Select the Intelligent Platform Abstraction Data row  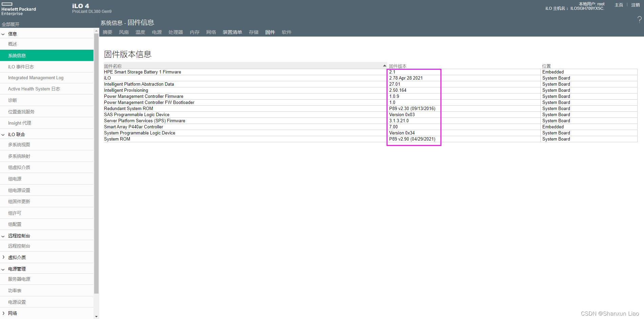pos(371,84)
